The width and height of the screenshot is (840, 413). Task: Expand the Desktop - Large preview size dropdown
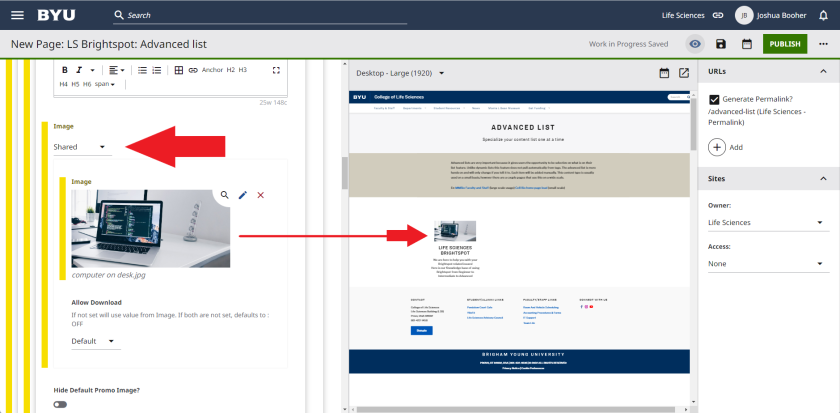pyautogui.click(x=400, y=73)
